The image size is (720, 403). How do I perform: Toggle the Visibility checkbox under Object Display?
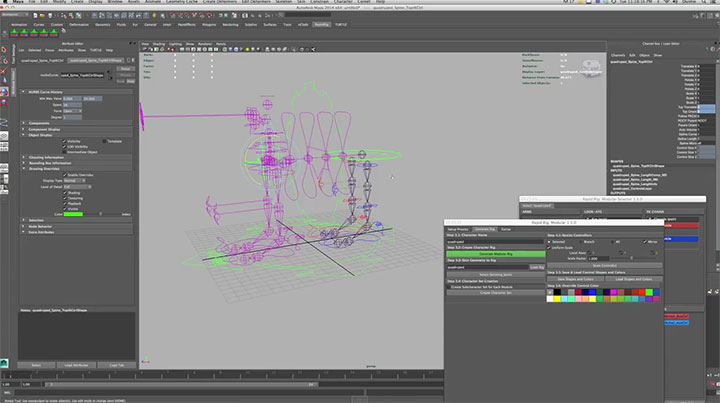click(x=64, y=141)
